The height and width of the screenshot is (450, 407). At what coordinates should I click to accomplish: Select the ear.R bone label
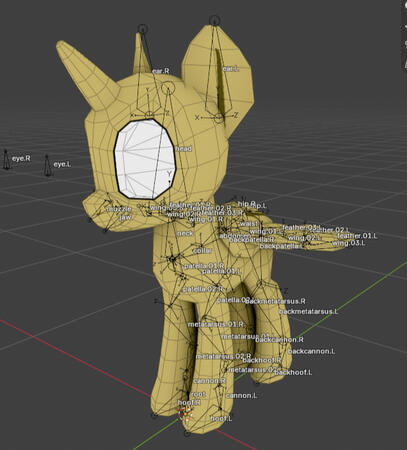coord(161,71)
